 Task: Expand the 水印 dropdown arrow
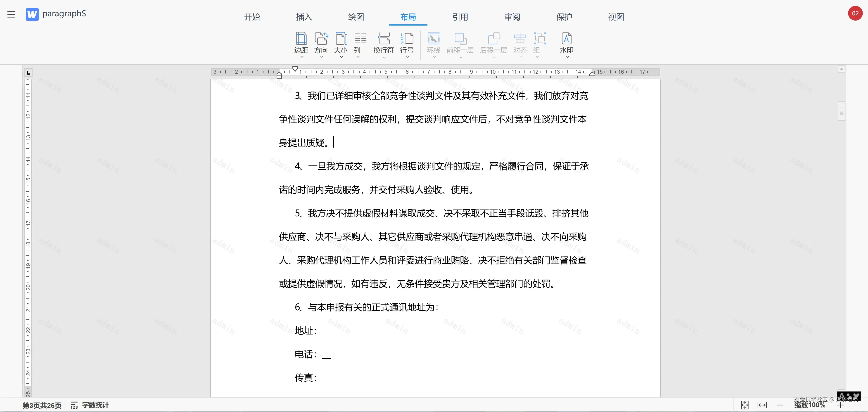(x=567, y=57)
